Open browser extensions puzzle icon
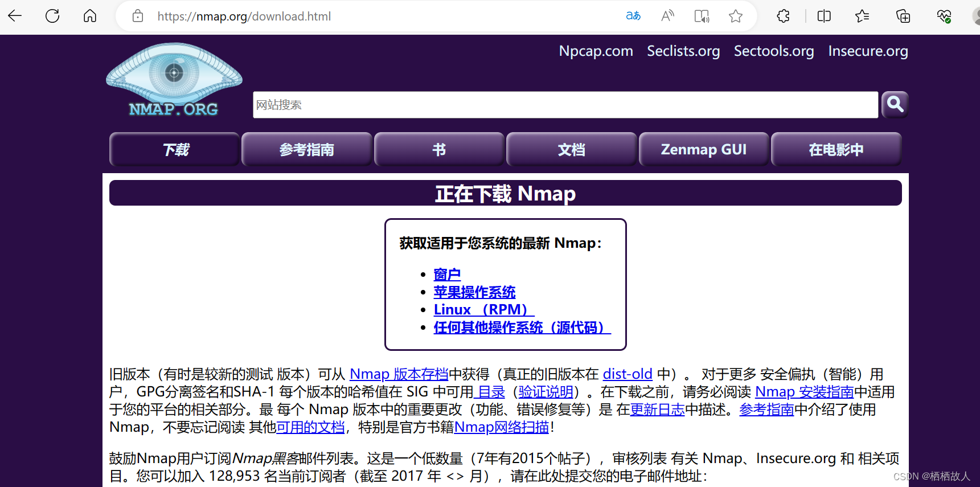Screen dimensions: 980x487 [x=784, y=16]
